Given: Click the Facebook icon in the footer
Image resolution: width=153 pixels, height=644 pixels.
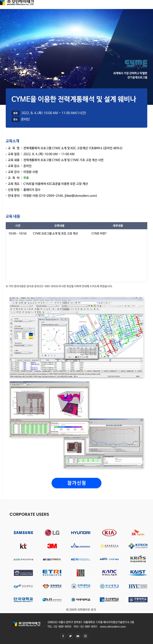Looking at the screenshot, I should [63, 636].
